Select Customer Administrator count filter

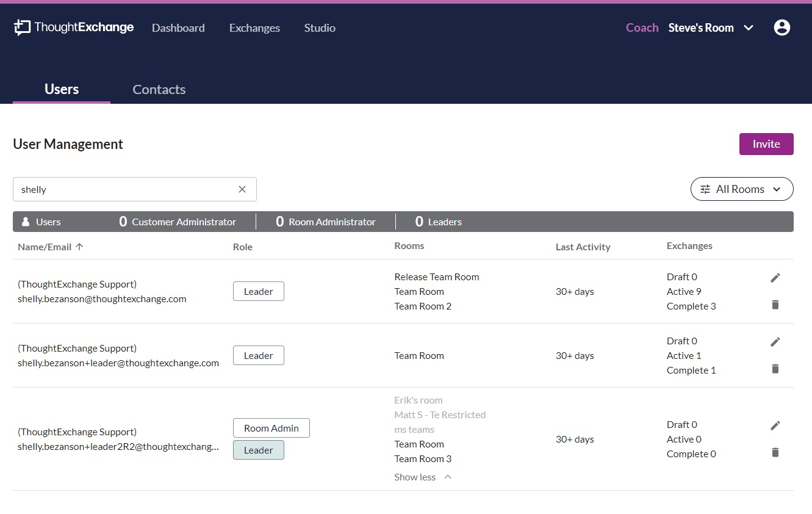(178, 222)
